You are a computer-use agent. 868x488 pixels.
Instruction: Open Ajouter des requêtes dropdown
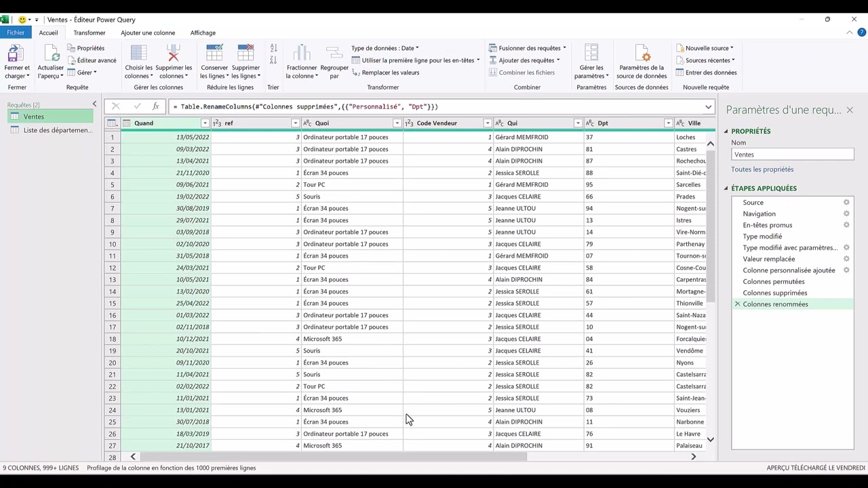click(524, 60)
